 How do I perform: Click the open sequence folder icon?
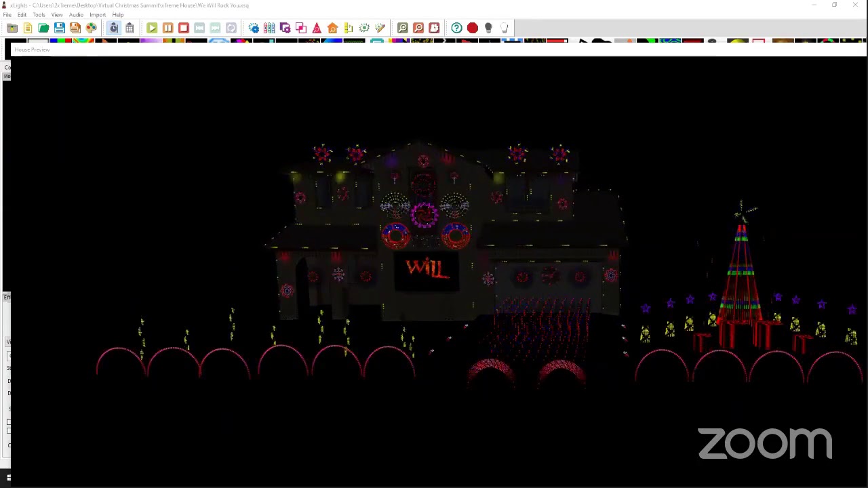click(12, 28)
